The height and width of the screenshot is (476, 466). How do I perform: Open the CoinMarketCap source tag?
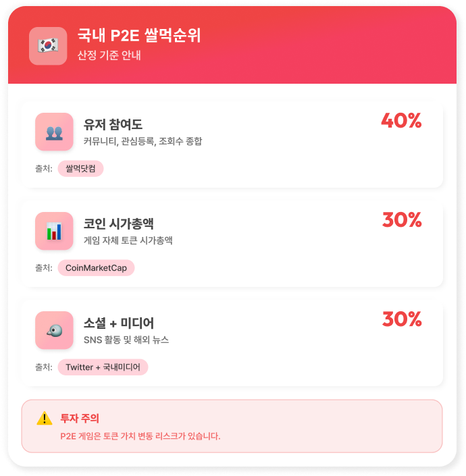(x=96, y=268)
